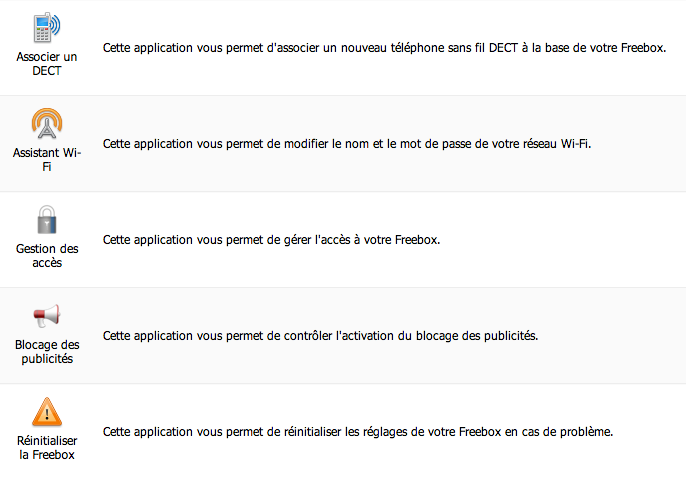686x479 pixels.
Task: Click the 'Gestion des accès' label
Action: pos(47,255)
